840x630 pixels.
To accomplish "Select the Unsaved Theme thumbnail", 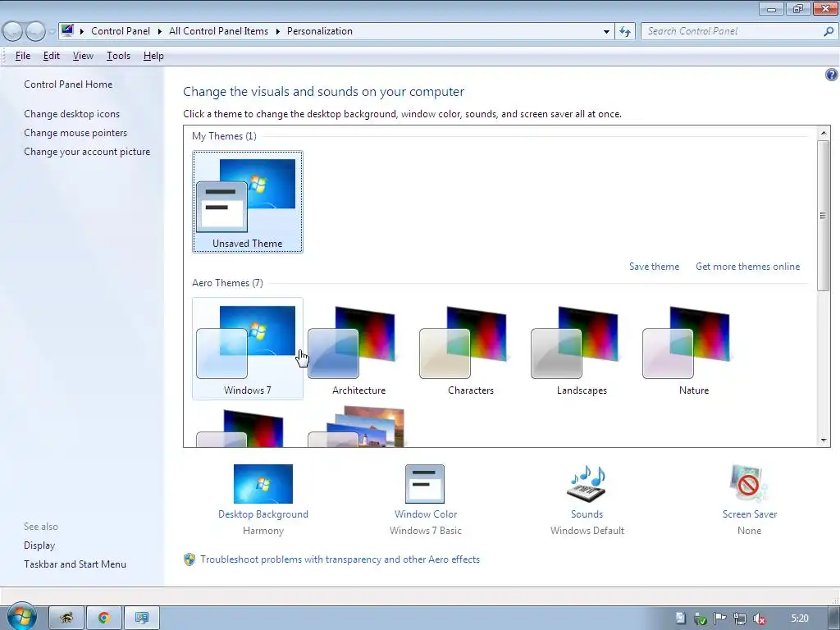I will pos(248,202).
